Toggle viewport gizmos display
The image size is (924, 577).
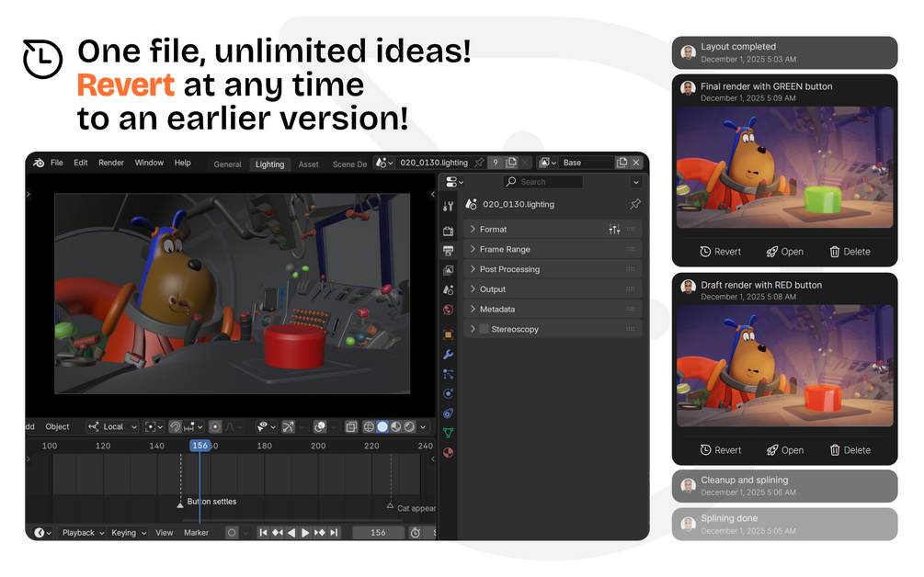pyautogui.click(x=288, y=427)
